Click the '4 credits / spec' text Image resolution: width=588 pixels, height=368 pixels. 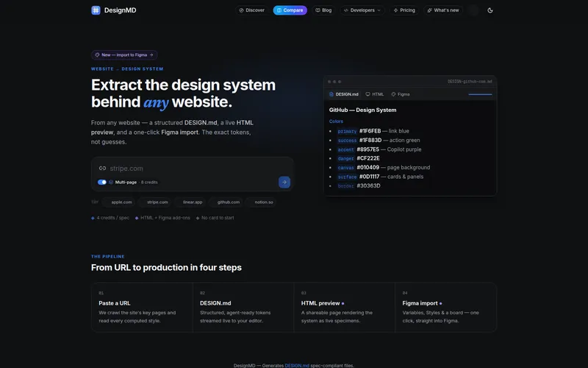113,218
